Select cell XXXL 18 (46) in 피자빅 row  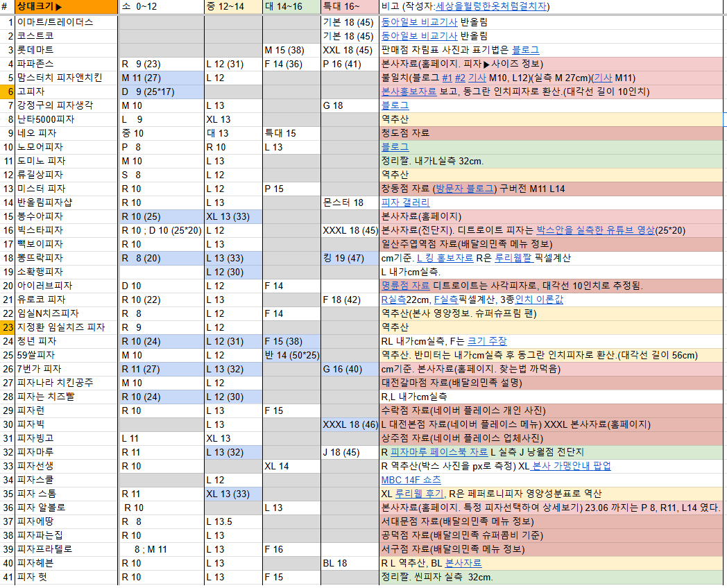(x=350, y=424)
